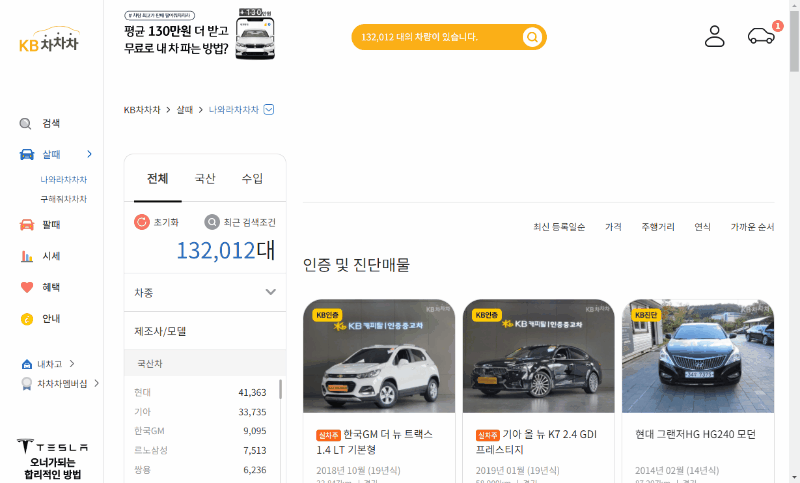Select the 전체 tab
The image size is (800, 483).
coord(158,179)
